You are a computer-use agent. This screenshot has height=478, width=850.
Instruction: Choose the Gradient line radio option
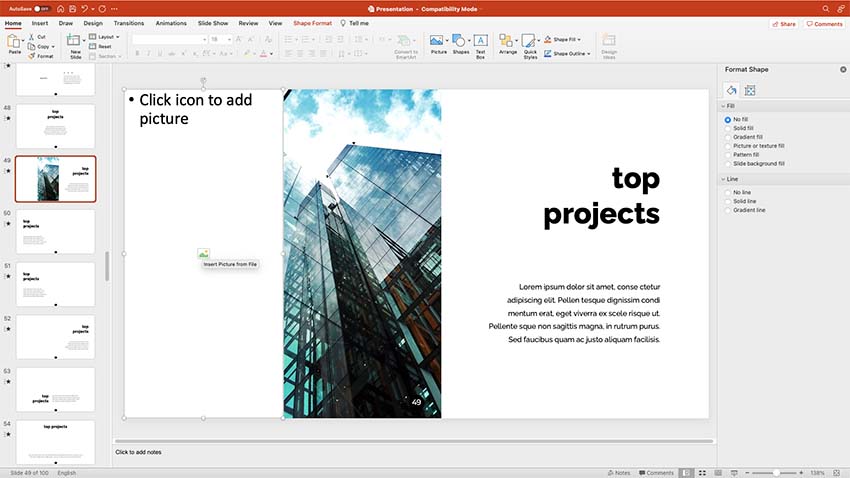pyautogui.click(x=728, y=210)
